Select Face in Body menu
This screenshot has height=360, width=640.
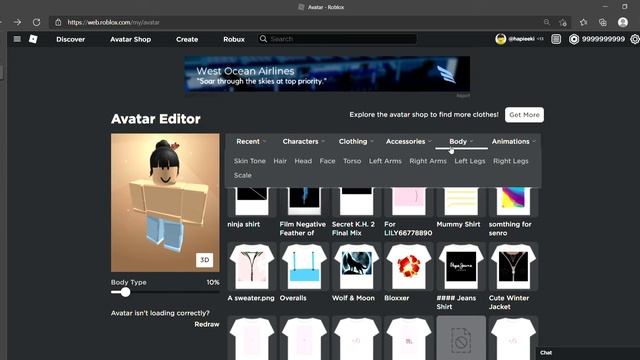(327, 161)
